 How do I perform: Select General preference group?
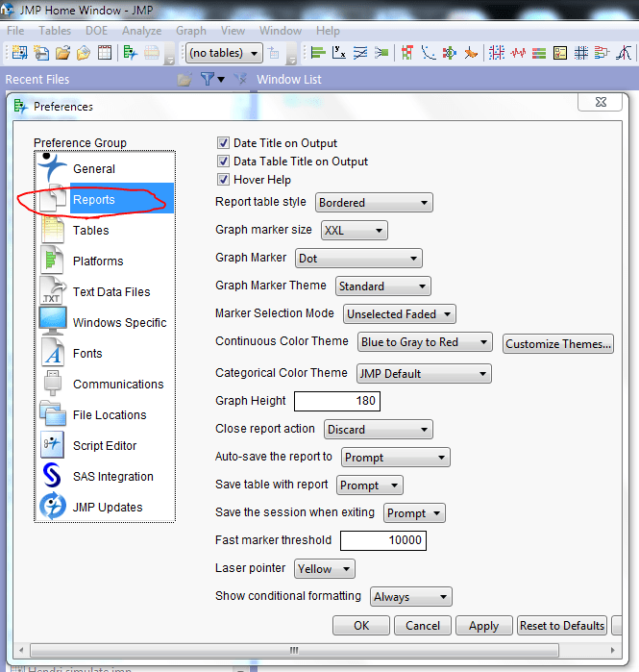pos(105,168)
